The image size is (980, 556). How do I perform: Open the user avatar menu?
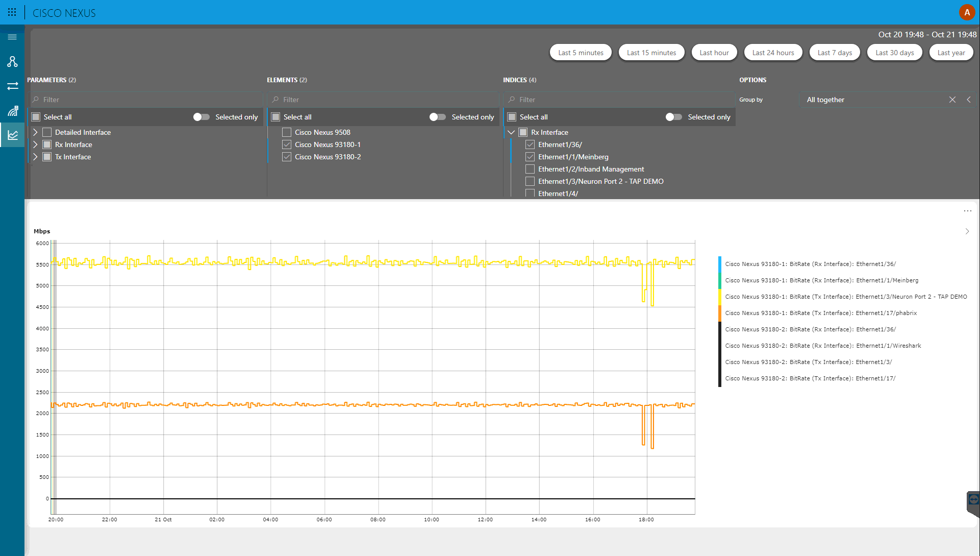pyautogui.click(x=967, y=12)
